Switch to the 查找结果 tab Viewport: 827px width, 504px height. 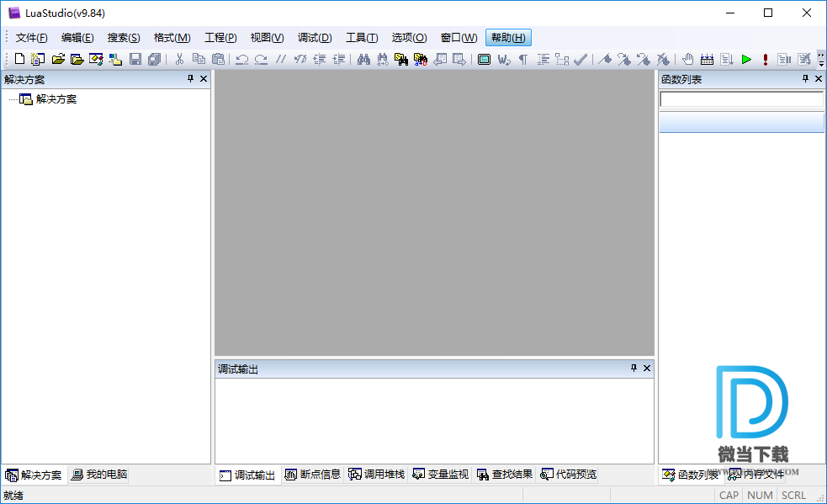pyautogui.click(x=505, y=475)
